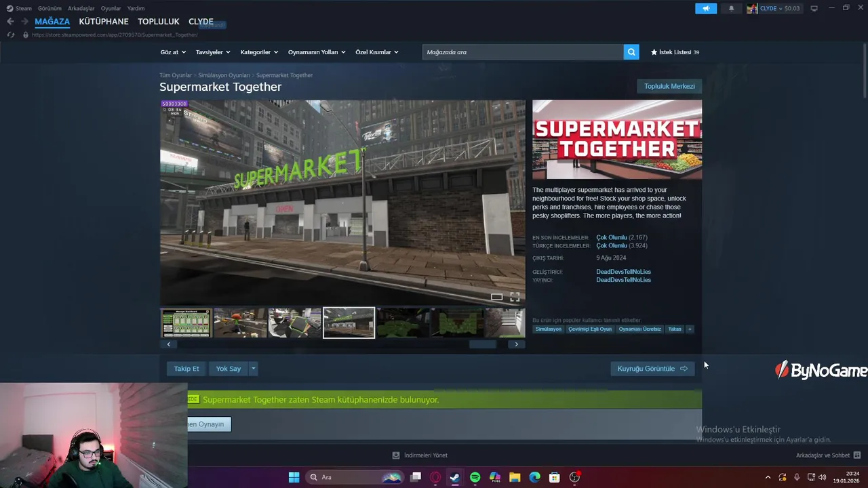Go back with the Steam back arrow
Viewport: 868px width, 488px height.
(x=10, y=22)
